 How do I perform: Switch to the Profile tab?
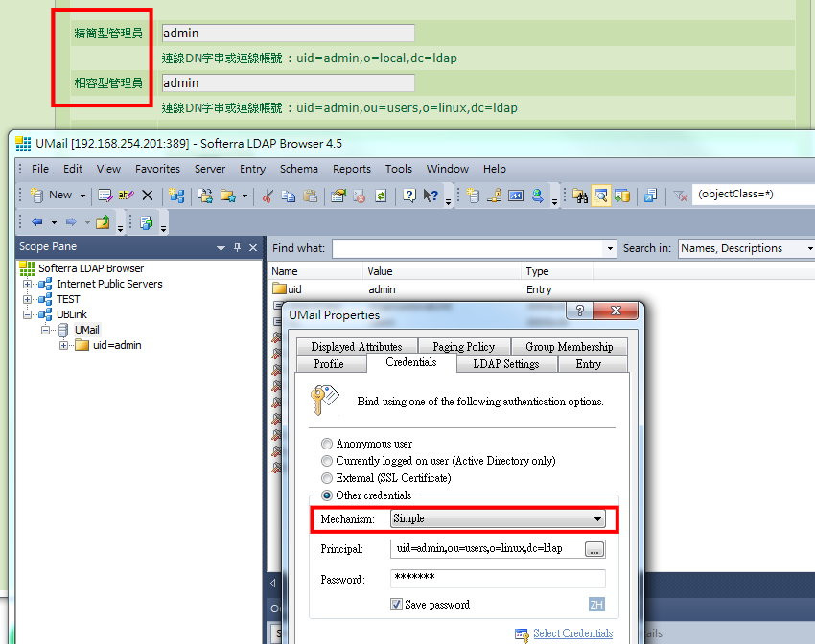tap(329, 364)
